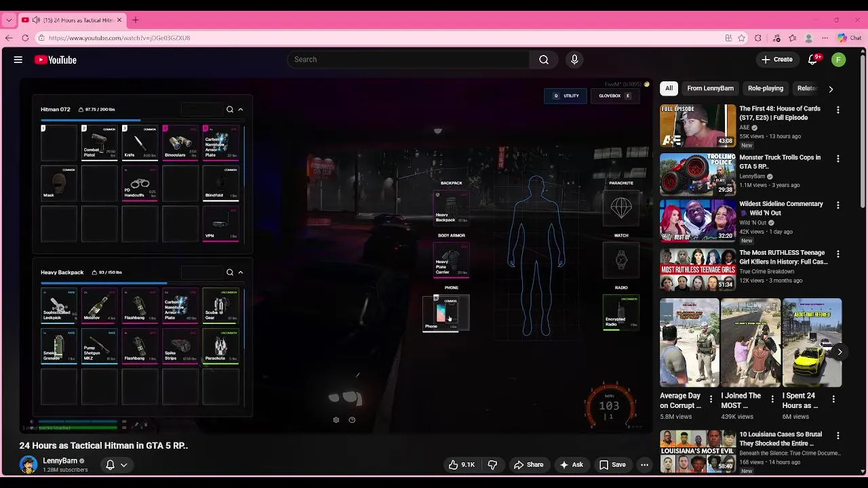Collapse the Hitman 072 inventory panel
Image resolution: width=868 pixels, height=488 pixels.
tap(240, 109)
